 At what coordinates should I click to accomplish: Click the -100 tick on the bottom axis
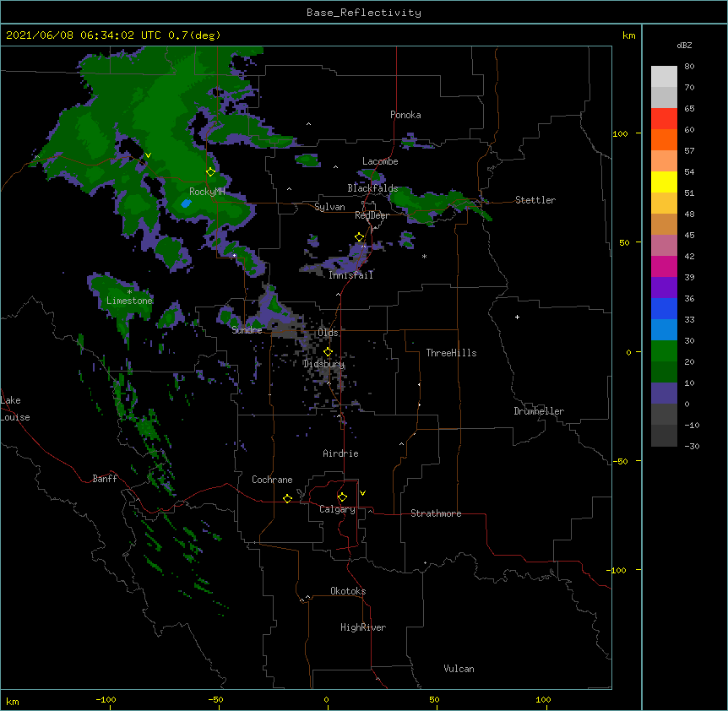(106, 700)
